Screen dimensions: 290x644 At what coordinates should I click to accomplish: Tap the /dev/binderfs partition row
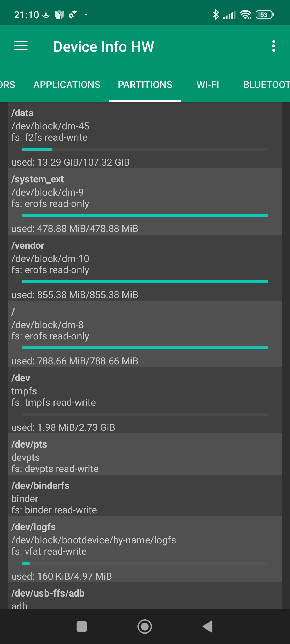point(145,495)
